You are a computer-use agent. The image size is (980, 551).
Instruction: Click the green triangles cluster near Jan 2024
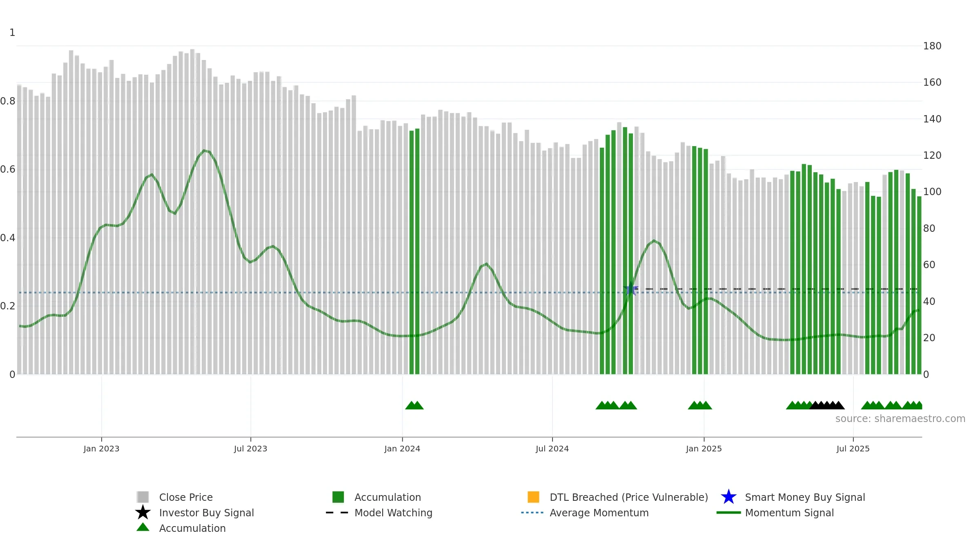click(414, 405)
